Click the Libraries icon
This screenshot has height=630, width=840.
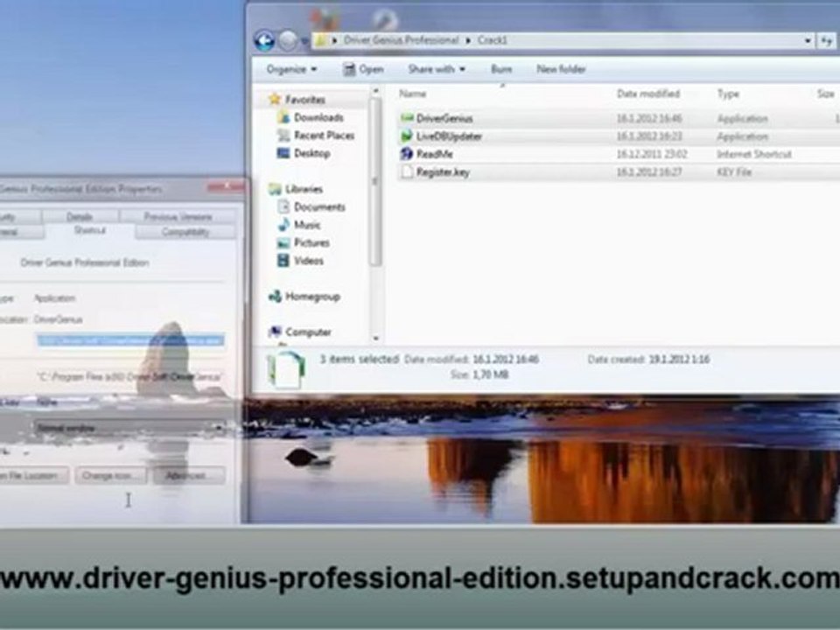coord(275,189)
